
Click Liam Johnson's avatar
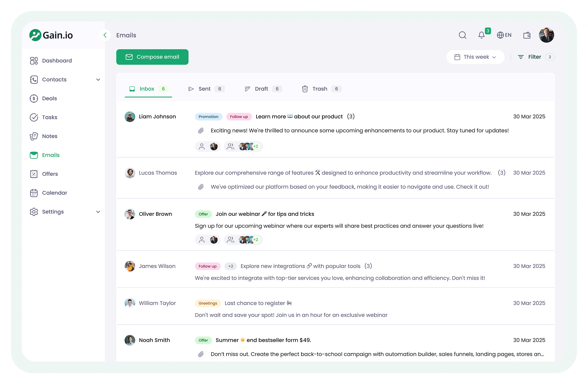130,116
